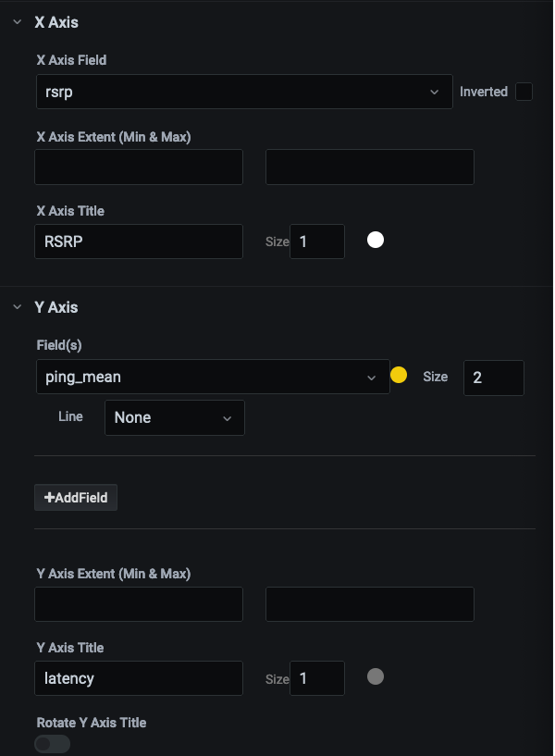
Task: Click the Y axis title Size input
Action: pyautogui.click(x=316, y=677)
